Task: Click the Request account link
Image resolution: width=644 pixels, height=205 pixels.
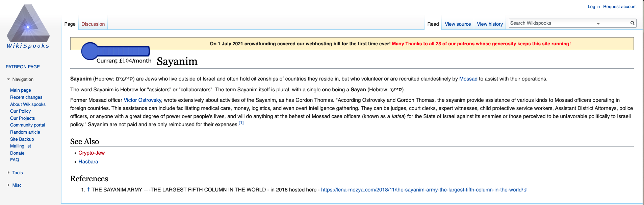Action: [x=620, y=6]
